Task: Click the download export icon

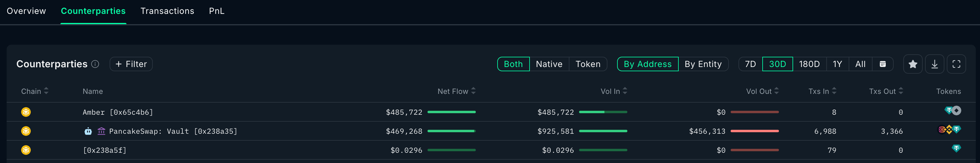Action: (x=934, y=64)
